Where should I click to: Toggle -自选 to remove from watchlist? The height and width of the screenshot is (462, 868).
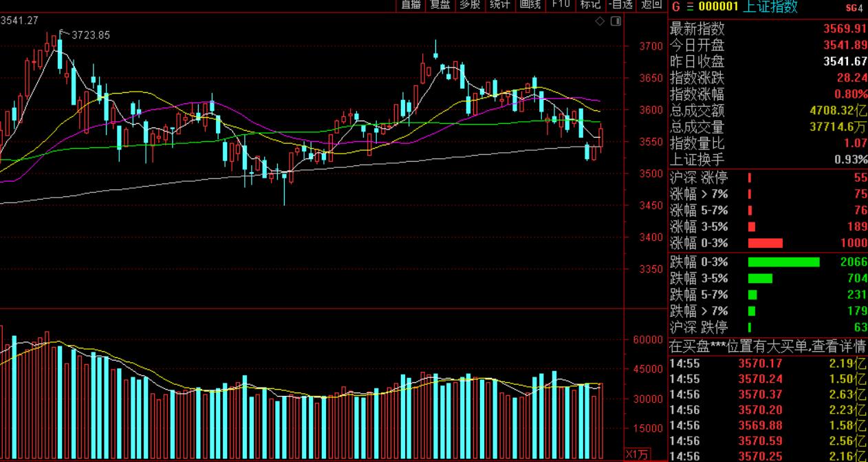pyautogui.click(x=620, y=5)
